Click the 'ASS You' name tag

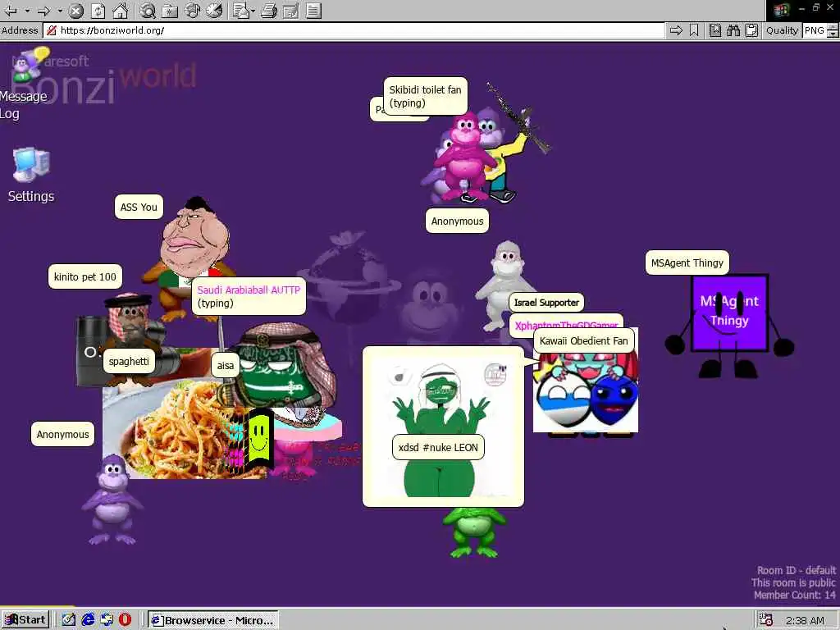click(x=139, y=208)
